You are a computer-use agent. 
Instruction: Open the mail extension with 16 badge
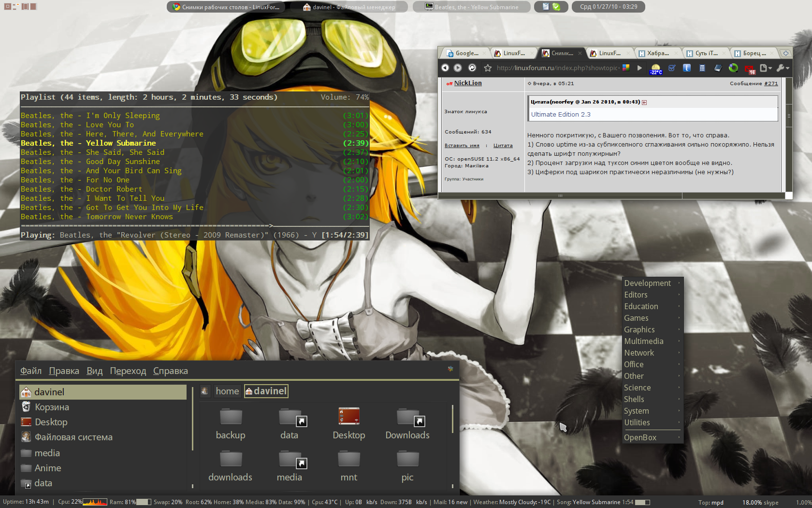(x=749, y=69)
